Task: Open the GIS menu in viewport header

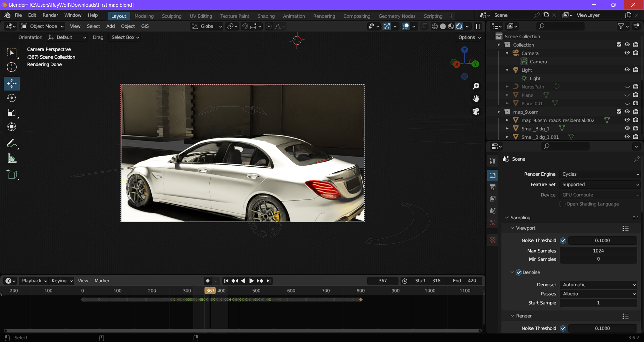Action: 145,26
